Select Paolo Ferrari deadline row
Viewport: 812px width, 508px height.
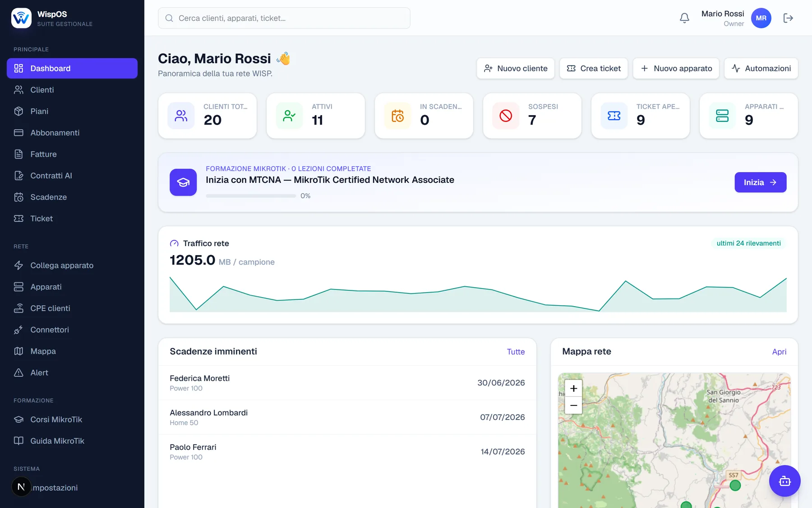[347, 452]
